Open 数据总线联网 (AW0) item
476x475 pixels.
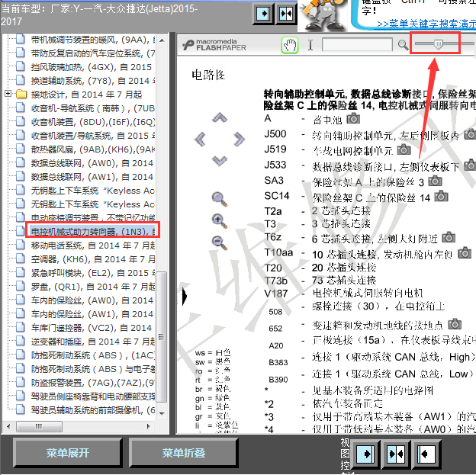[x=92, y=163]
